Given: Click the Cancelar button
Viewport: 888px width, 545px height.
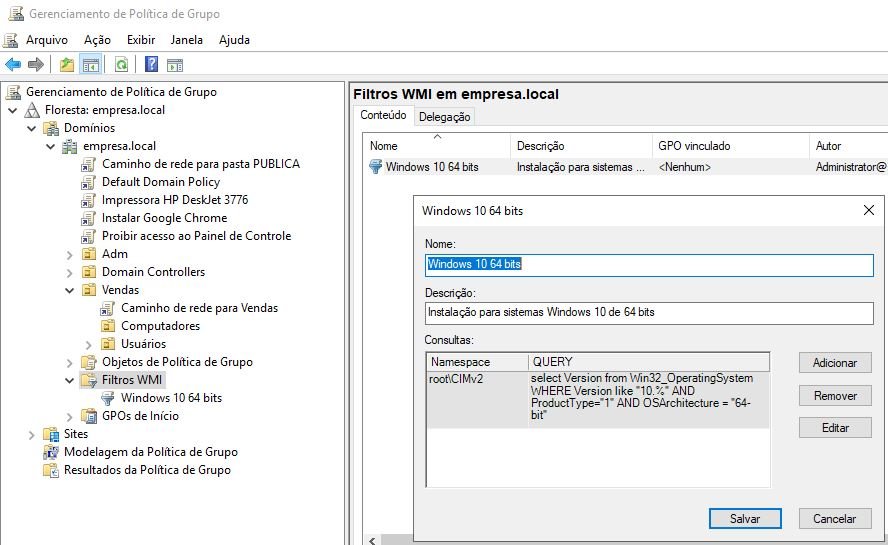Looking at the screenshot, I should coord(835,518).
